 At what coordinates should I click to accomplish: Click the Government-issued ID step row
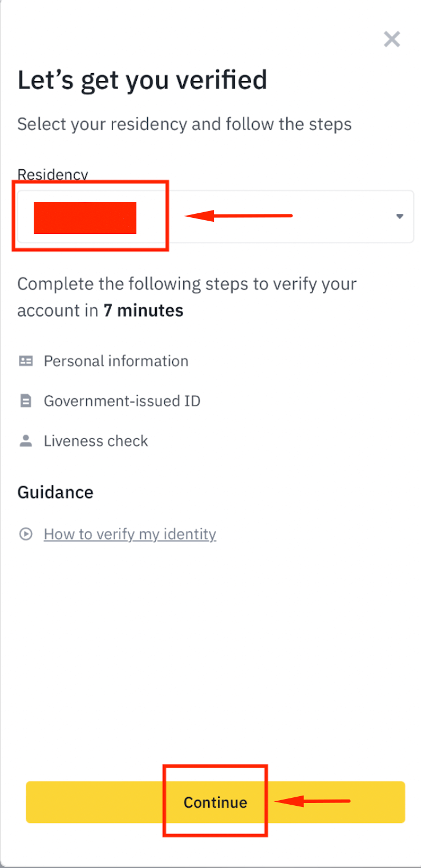point(122,400)
